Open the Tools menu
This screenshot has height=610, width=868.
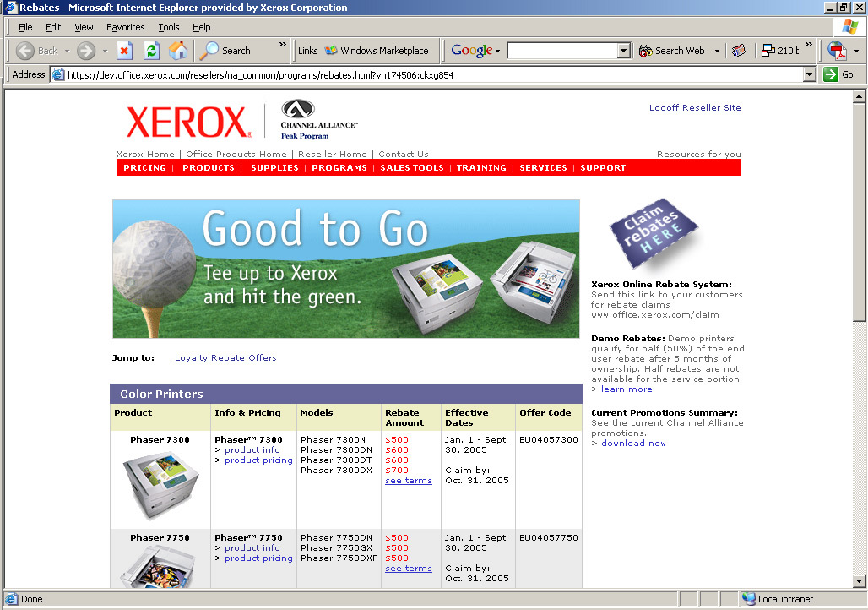(x=169, y=27)
